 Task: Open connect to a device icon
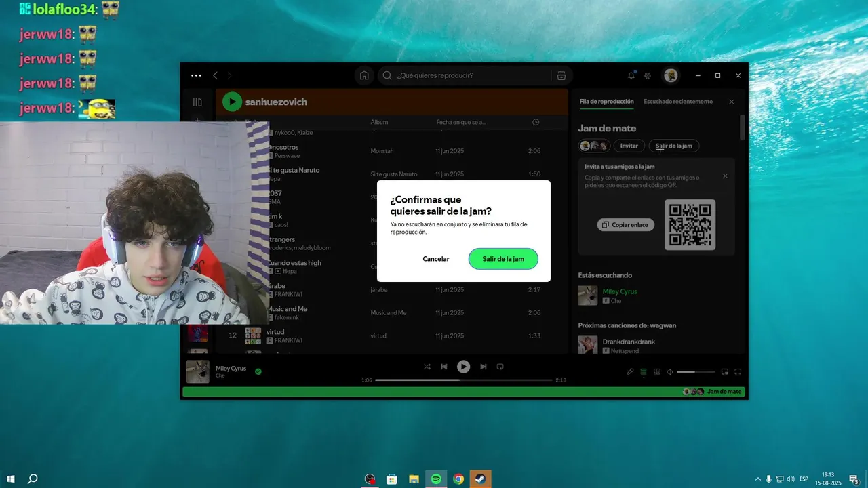(x=657, y=371)
